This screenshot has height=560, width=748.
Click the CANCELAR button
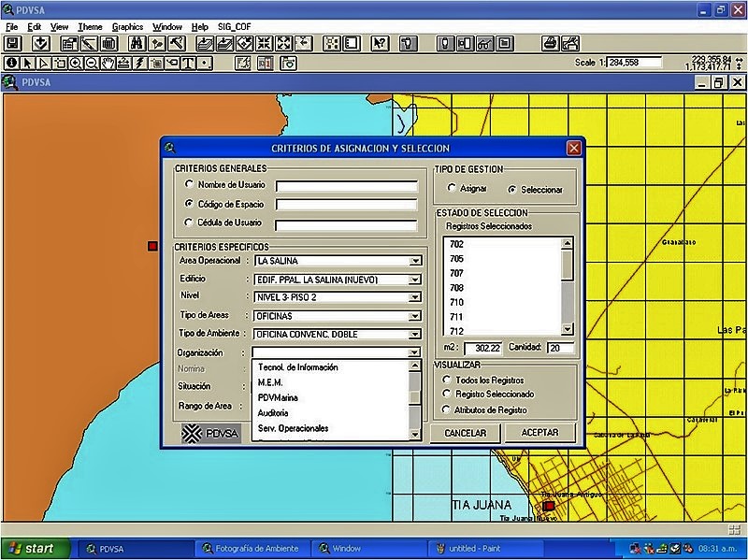(465, 433)
